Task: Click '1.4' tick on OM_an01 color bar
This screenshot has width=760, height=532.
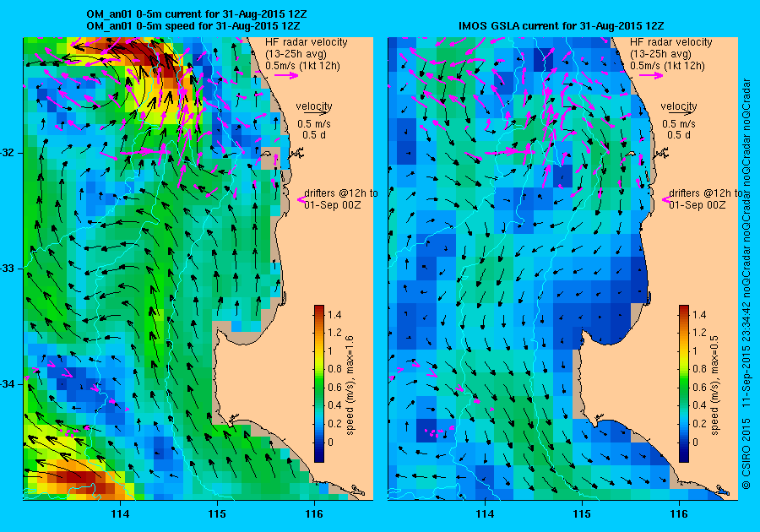Action: tap(334, 314)
